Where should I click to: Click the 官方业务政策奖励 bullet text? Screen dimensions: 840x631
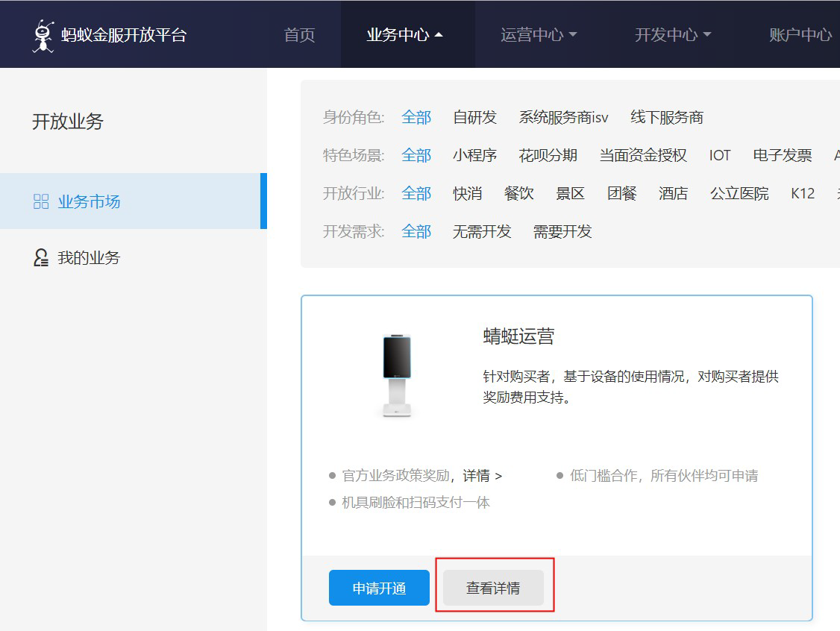pos(396,476)
